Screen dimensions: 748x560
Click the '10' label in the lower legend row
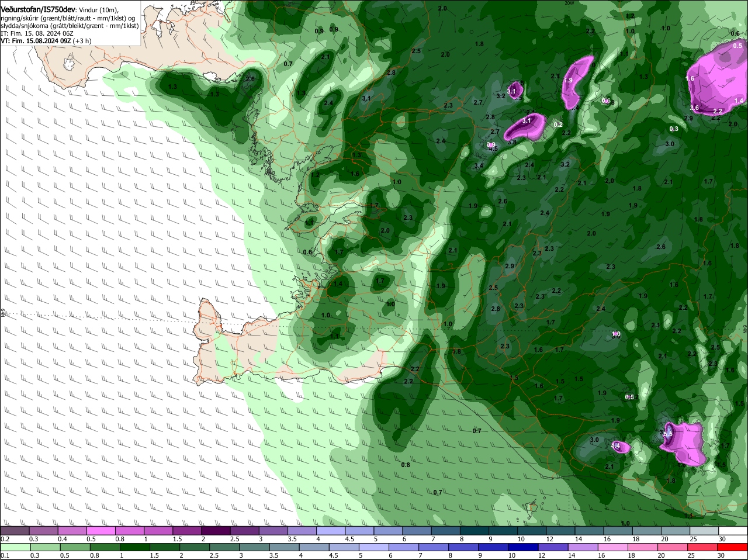tap(512, 555)
